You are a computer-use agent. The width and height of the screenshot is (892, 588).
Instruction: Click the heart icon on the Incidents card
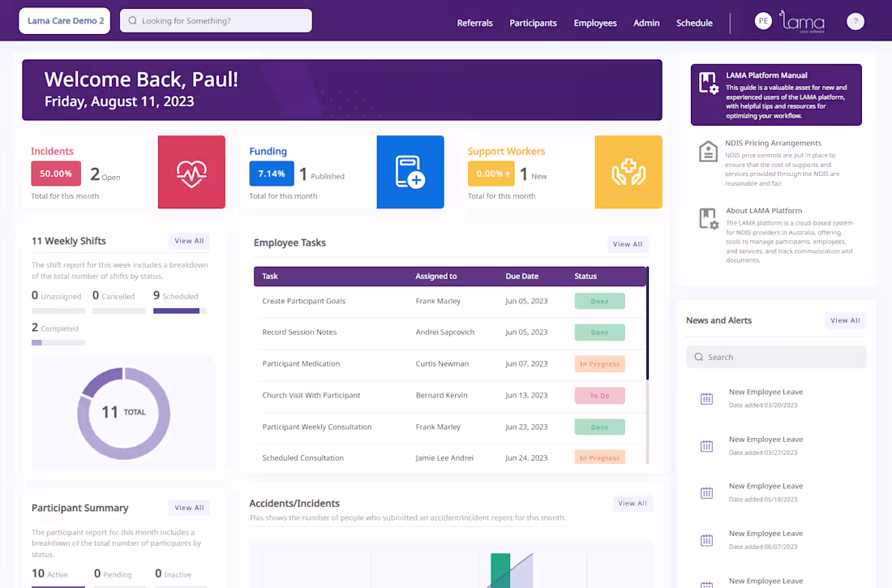pyautogui.click(x=191, y=172)
